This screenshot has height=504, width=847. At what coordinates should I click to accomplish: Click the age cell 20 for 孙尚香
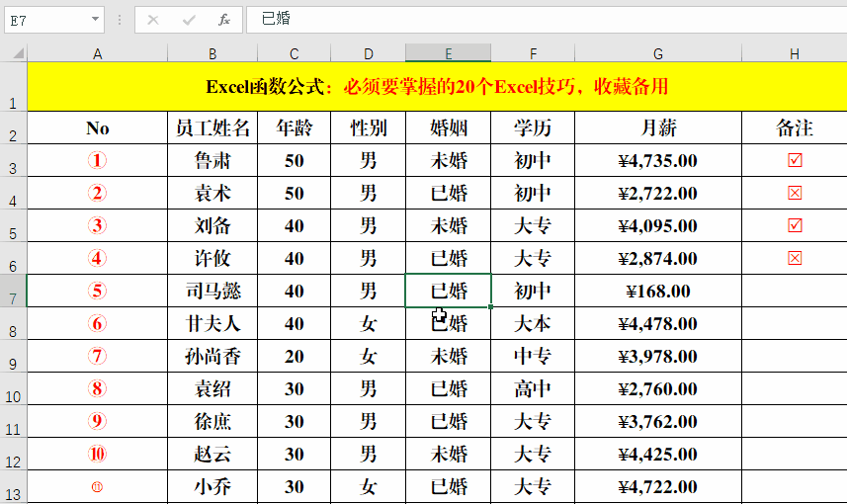294,356
